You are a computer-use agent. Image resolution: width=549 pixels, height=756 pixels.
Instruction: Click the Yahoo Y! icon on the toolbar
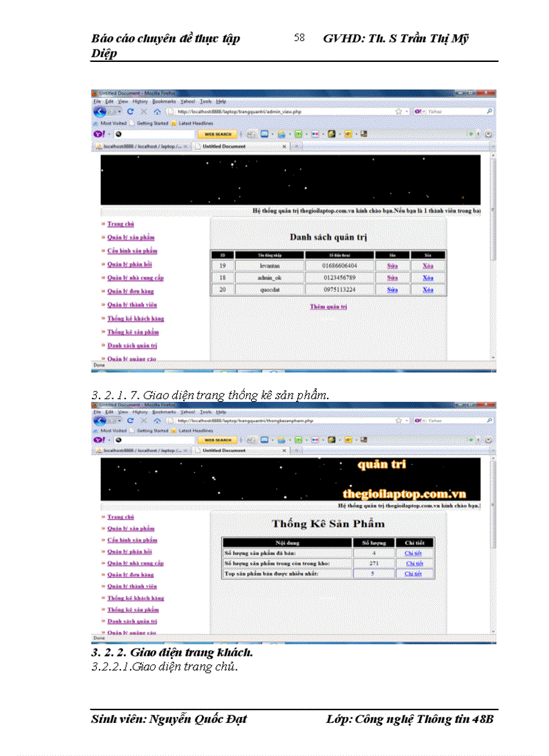click(x=100, y=135)
